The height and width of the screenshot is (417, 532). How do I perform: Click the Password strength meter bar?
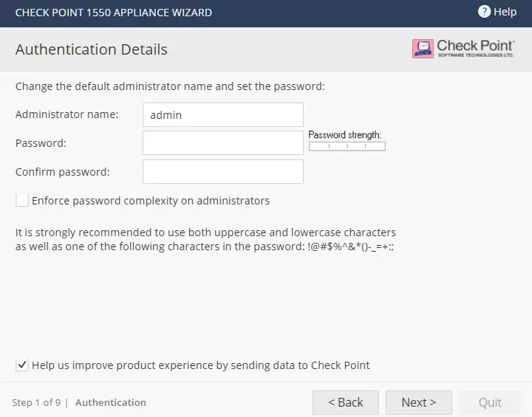(347, 146)
